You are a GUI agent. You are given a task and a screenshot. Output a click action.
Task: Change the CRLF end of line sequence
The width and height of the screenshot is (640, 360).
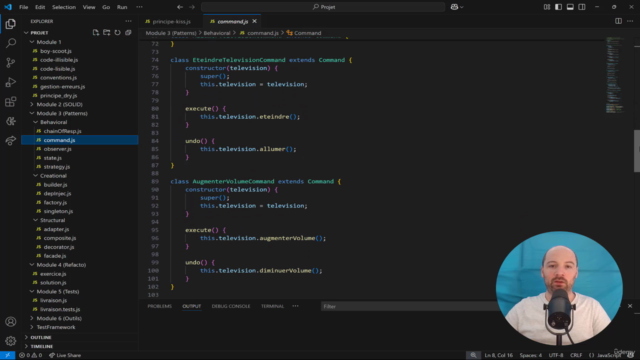pos(576,356)
